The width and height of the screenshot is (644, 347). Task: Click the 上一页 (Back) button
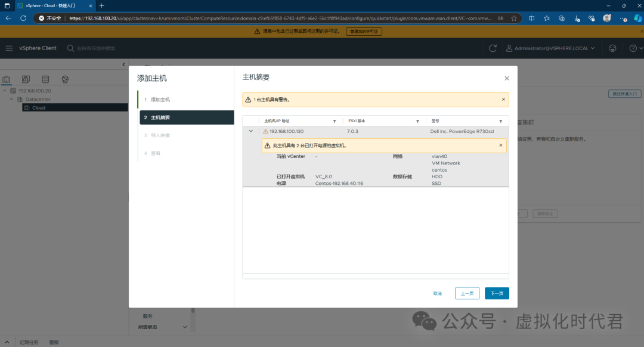coord(467,293)
